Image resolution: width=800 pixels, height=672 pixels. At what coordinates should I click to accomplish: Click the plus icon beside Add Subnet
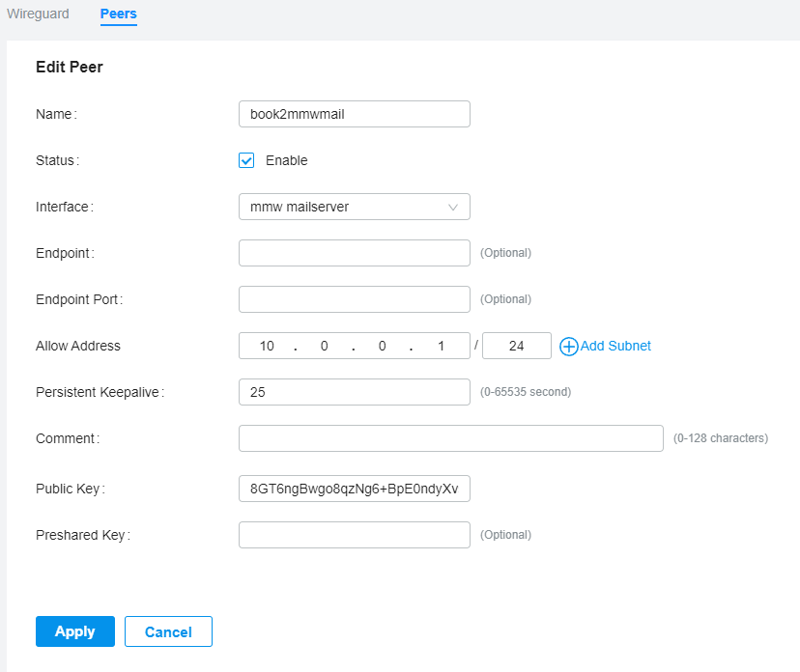pos(569,347)
